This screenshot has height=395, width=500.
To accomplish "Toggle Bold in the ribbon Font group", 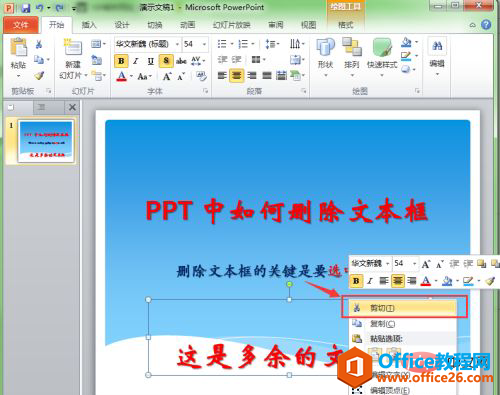I will click(x=121, y=61).
